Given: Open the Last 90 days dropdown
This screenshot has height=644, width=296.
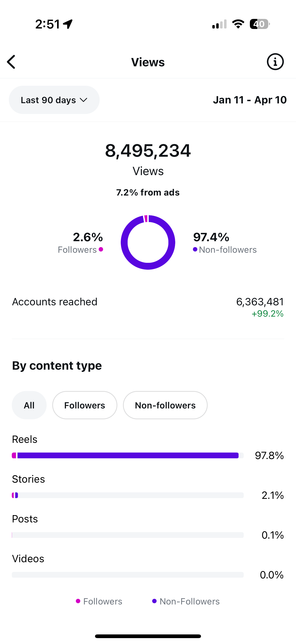Looking at the screenshot, I should [x=54, y=100].
